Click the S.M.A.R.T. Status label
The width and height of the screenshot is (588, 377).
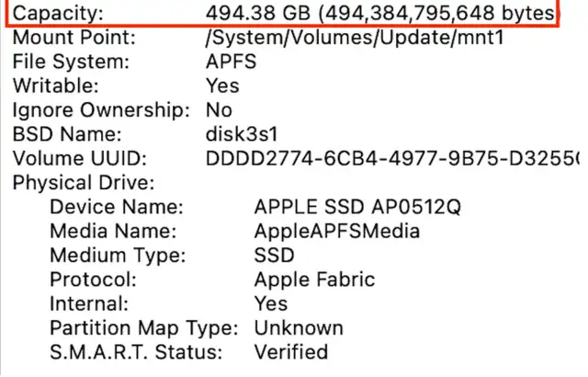click(x=136, y=352)
